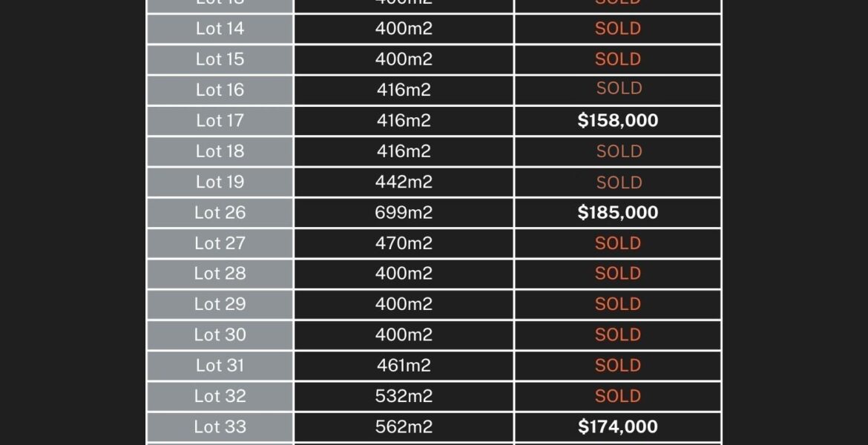Click the 461m2 area cell
868x445 pixels.
[x=404, y=366]
